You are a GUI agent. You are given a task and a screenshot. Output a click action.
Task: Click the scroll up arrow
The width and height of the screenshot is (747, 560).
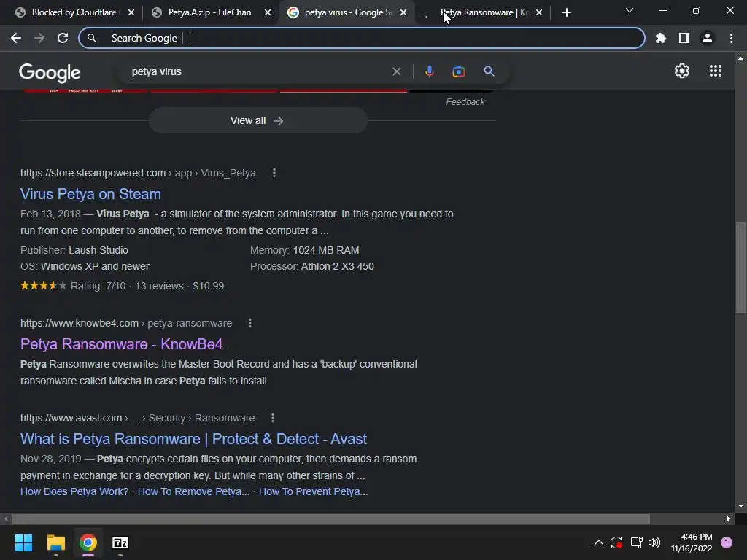coord(740,58)
